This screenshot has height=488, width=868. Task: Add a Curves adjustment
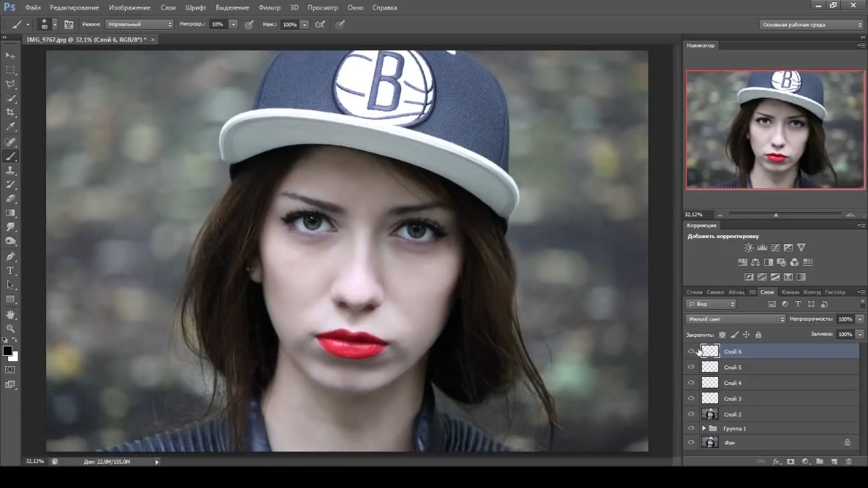(775, 248)
